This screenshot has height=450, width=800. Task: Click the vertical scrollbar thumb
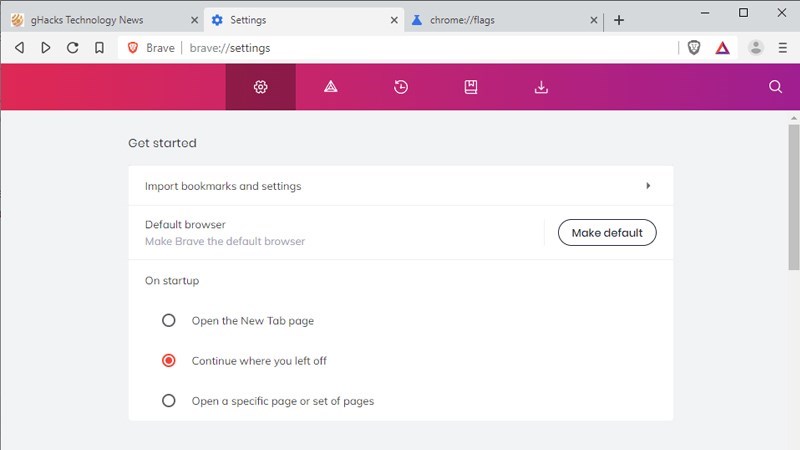[794, 197]
